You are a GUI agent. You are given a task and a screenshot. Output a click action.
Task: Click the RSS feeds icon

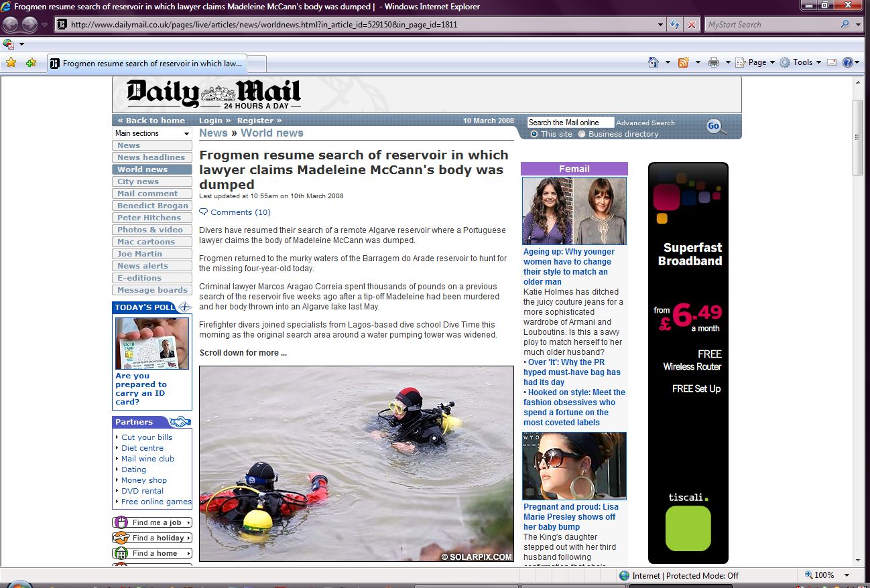coord(684,62)
